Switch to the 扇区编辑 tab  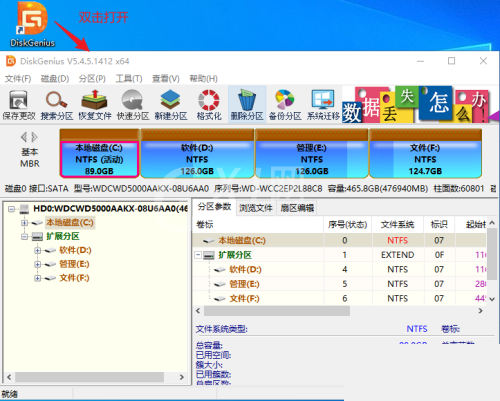tap(297, 208)
